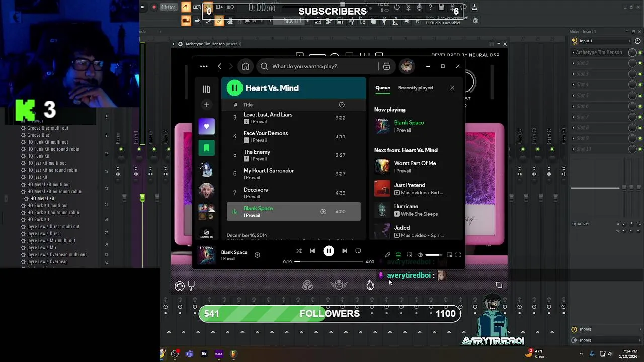The image size is (644, 362).
Task: Open the Spotify profile avatar
Action: pos(407,66)
